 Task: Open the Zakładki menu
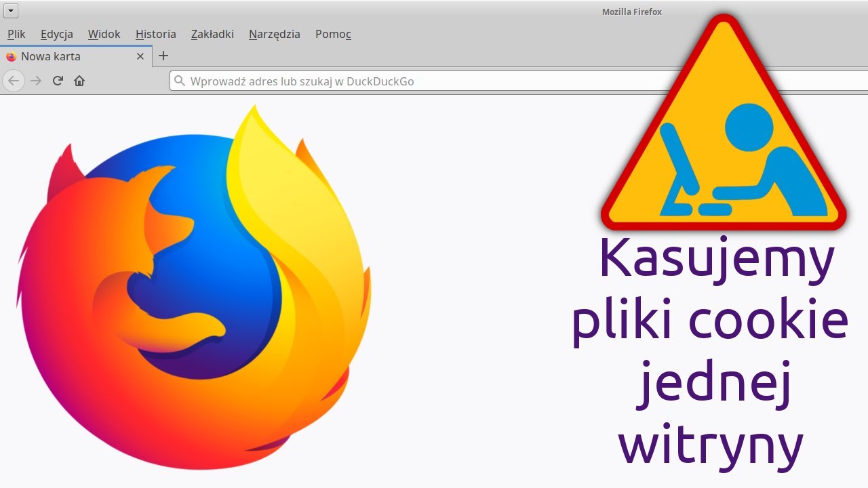pos(212,34)
